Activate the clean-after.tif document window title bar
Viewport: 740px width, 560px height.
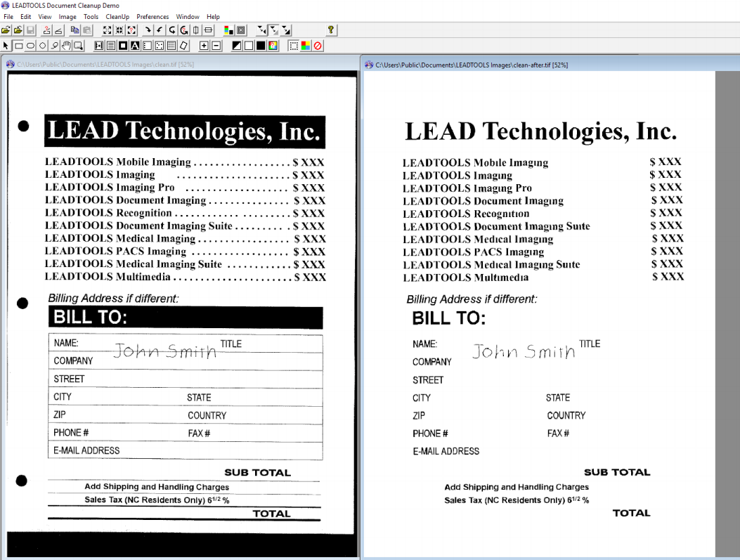[x=551, y=65]
